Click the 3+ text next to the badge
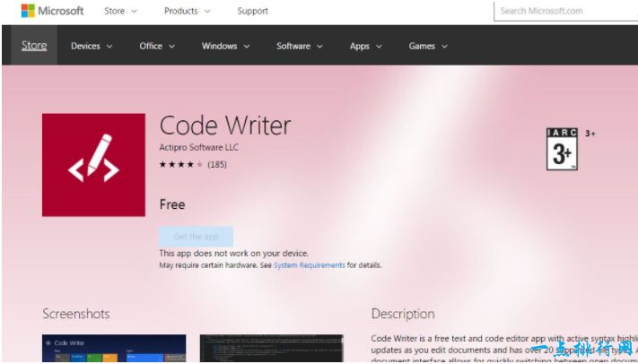This screenshot has height=364, width=638. (590, 134)
